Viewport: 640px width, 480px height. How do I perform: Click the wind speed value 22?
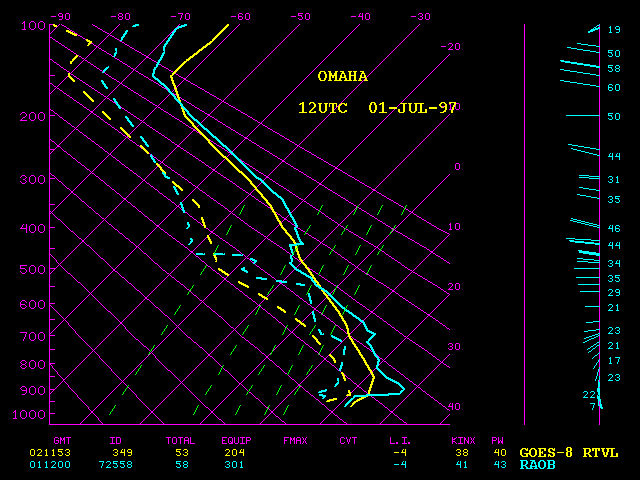(x=589, y=395)
